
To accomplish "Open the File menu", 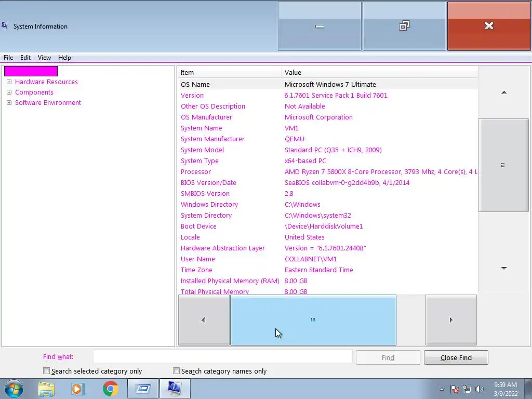I will (x=8, y=57).
